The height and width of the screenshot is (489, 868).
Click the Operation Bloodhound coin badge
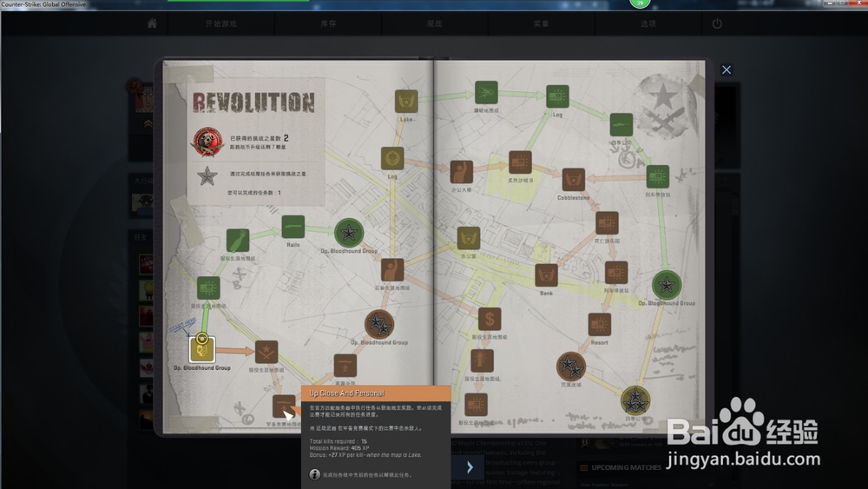pyautogui.click(x=207, y=142)
